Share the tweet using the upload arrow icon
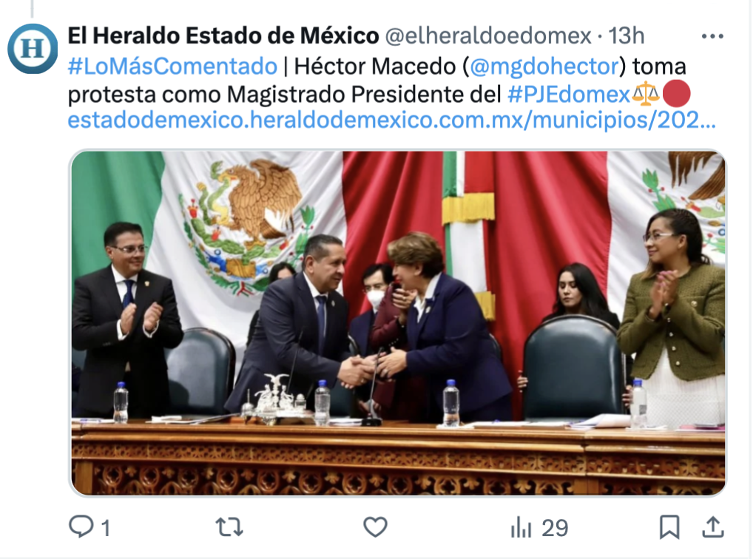The image size is (756, 559). coord(713,526)
